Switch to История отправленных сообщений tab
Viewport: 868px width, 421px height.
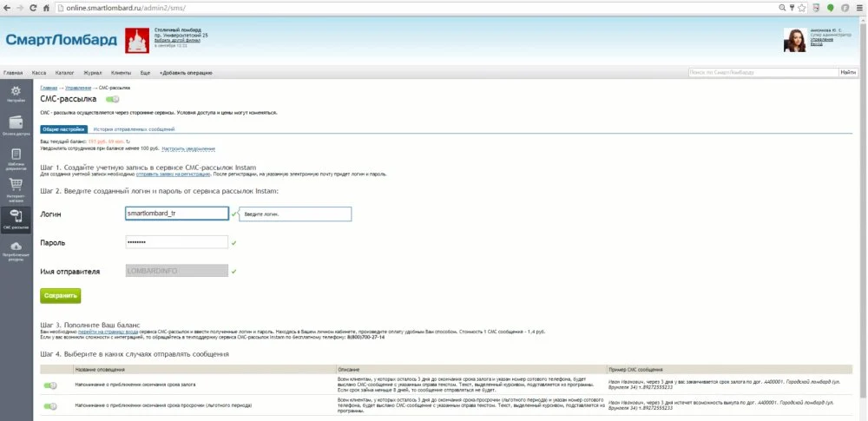click(134, 129)
